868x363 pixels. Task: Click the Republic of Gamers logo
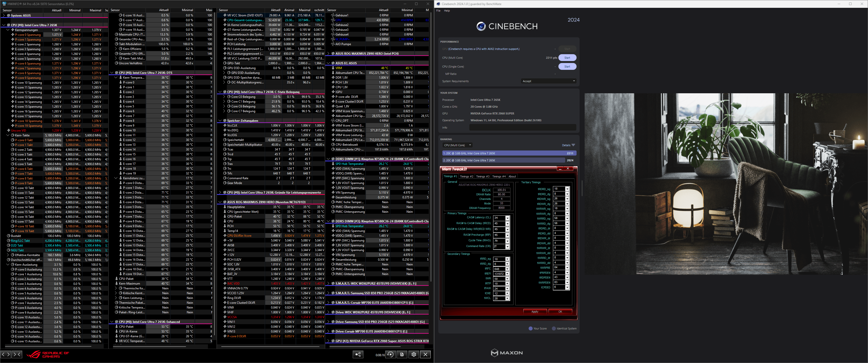point(48,354)
